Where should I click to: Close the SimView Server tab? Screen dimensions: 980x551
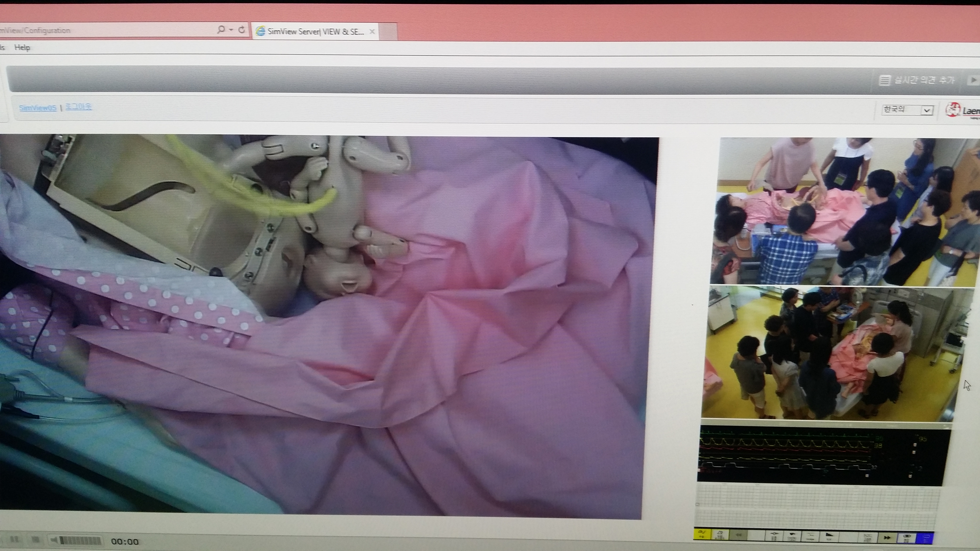point(372,32)
